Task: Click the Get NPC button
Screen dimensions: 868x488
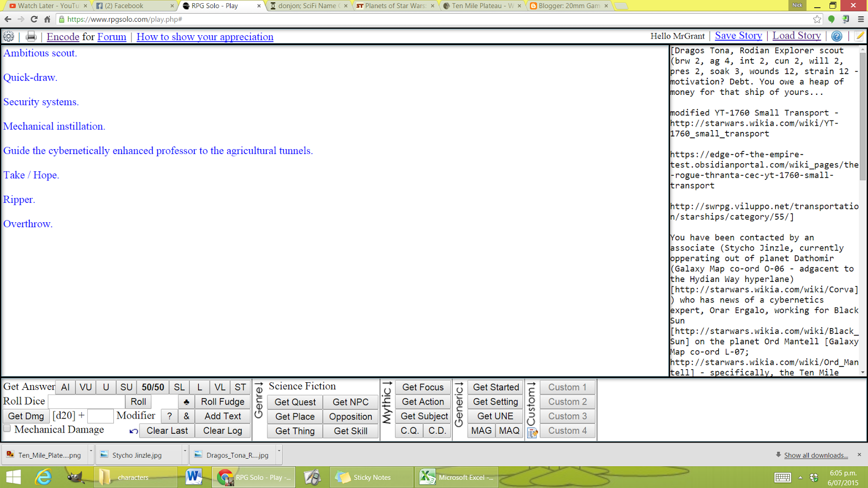Action: (350, 402)
